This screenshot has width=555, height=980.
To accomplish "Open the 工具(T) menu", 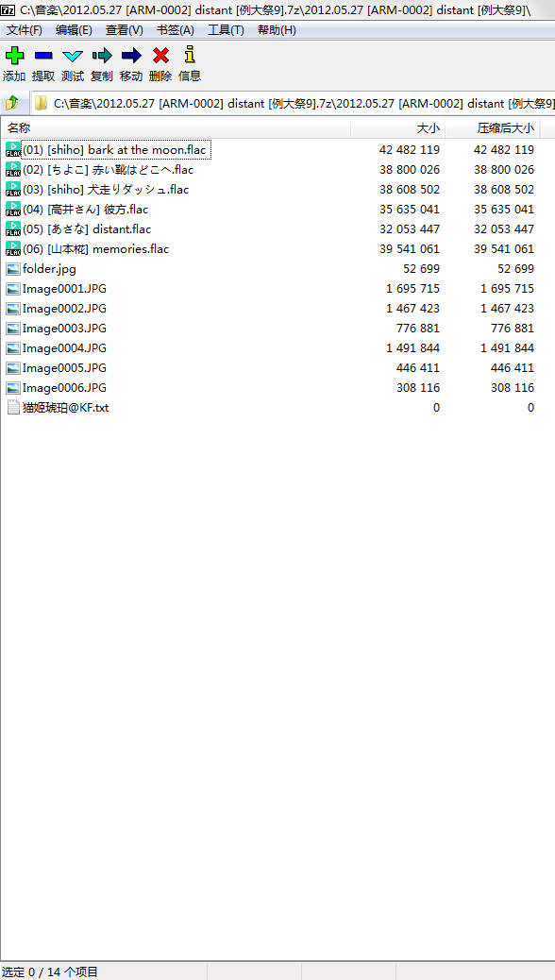I will pos(226,30).
